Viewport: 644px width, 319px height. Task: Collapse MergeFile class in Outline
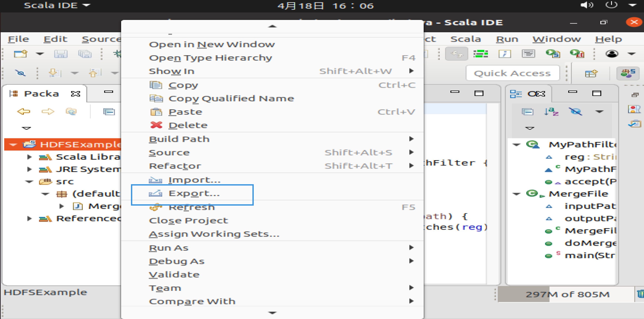point(517,194)
